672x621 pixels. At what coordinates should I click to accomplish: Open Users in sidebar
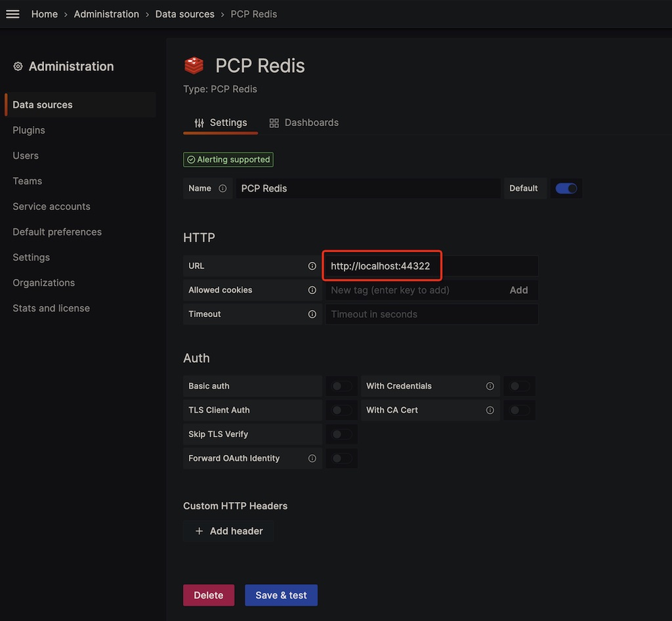point(26,156)
